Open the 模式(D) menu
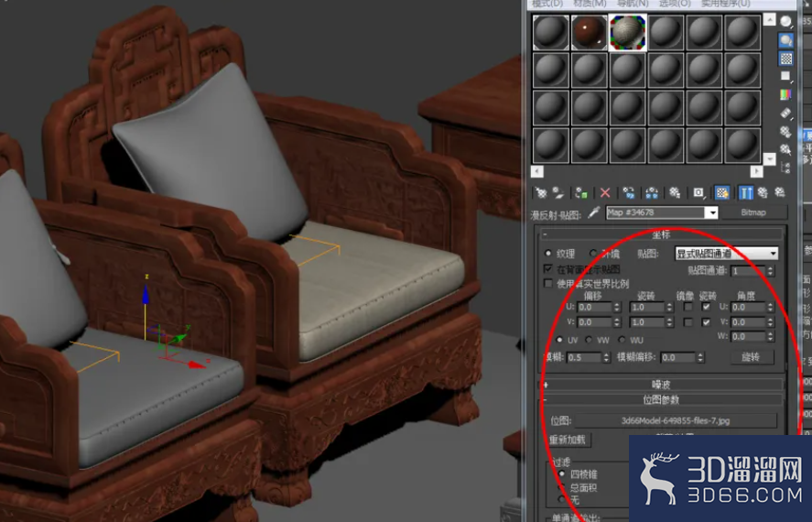Screen dimensions: 812x522 pos(547,4)
